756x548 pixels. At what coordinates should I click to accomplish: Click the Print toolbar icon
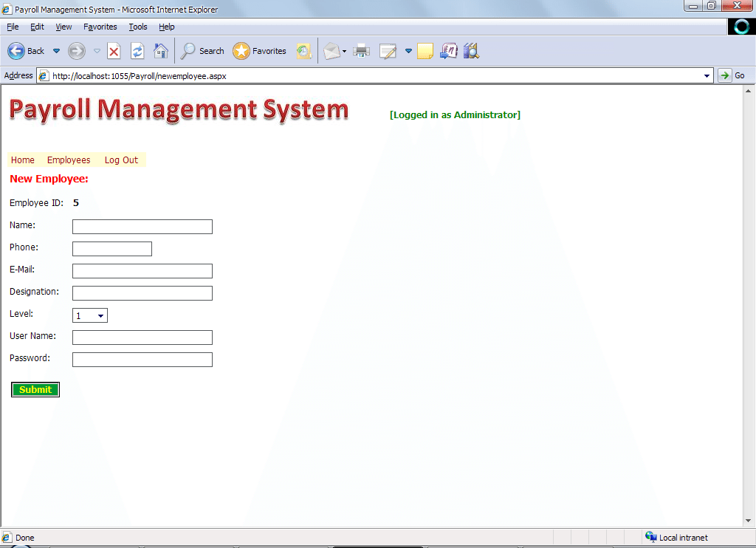[361, 51]
